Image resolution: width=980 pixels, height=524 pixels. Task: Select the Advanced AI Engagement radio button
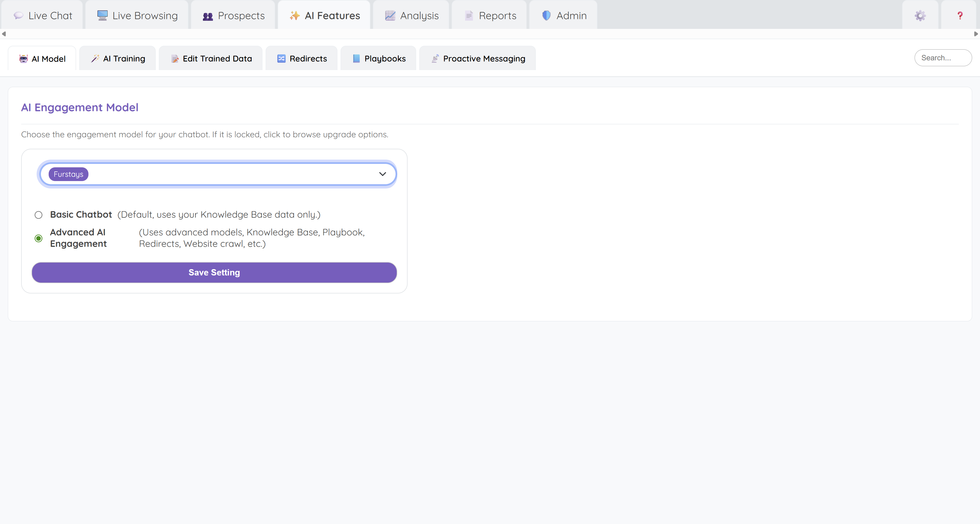(38, 238)
